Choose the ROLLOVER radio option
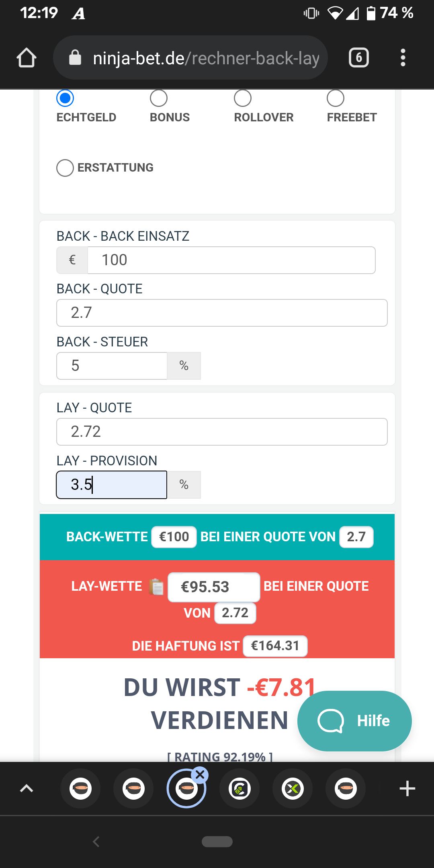Screen dimensions: 434x868 (x=243, y=98)
